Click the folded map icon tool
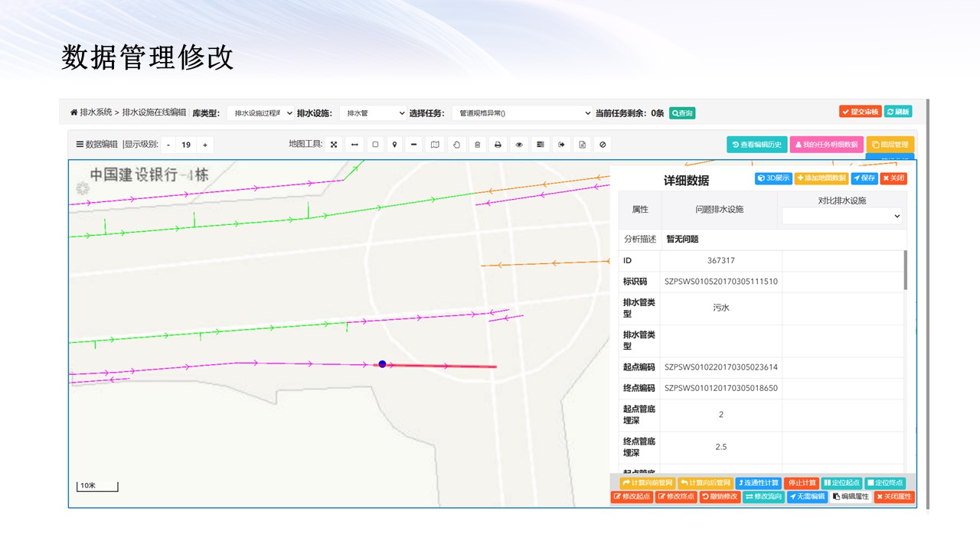Viewport: 980px width, 551px height. point(435,145)
